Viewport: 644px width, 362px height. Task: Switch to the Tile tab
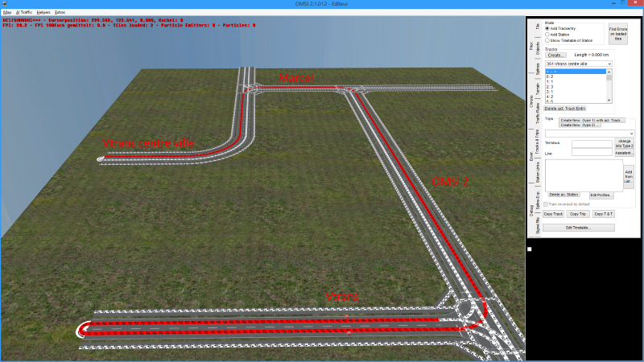pos(538,27)
